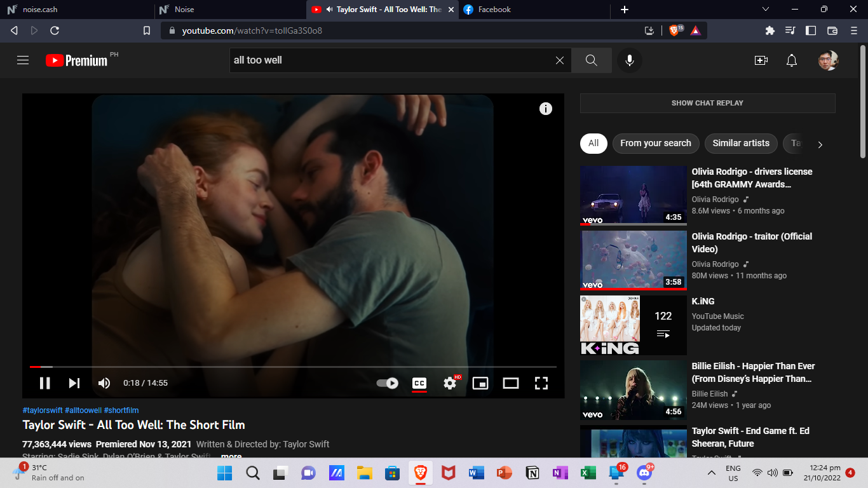Screen dimensions: 868x488
Task: Open the Brave Rewards BAT icon
Action: pyautogui.click(x=696, y=30)
